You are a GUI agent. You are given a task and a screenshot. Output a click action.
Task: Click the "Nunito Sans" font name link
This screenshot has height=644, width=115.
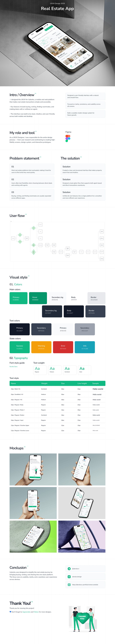point(14,367)
